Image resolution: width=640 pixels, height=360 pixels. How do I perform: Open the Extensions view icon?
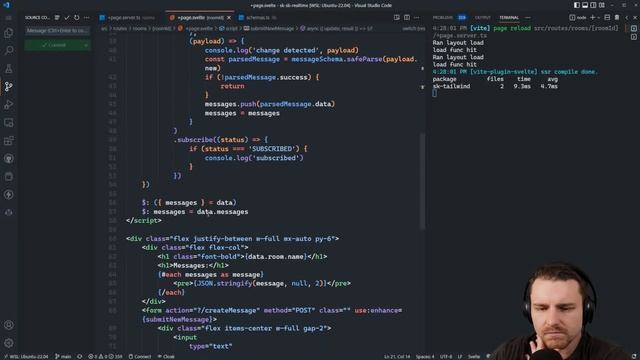[x=9, y=141]
